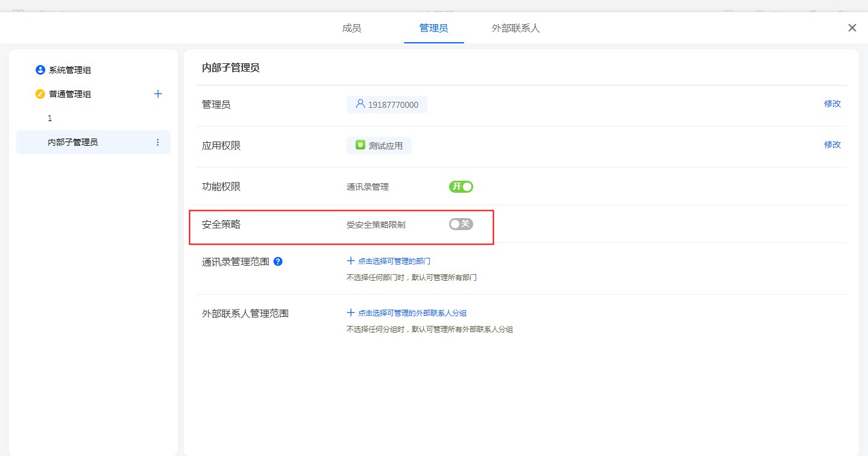Turn off the 通讯录管理 toggle
This screenshot has width=868, height=456.
coord(461,187)
